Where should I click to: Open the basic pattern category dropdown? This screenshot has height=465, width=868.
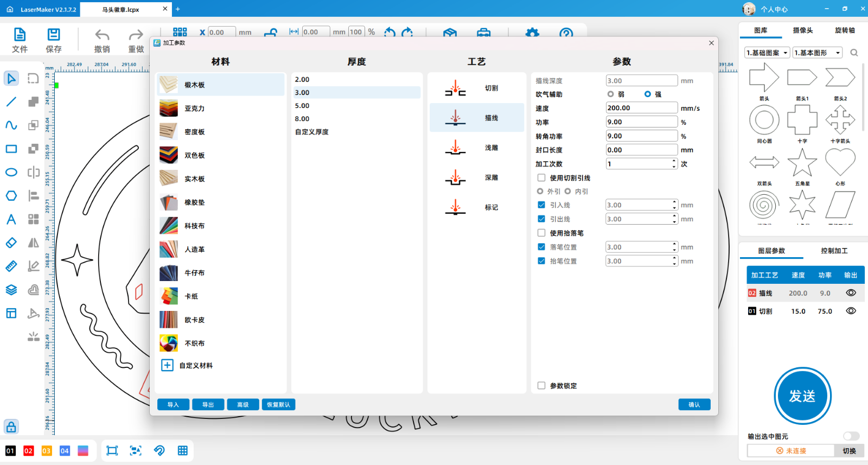click(x=767, y=53)
